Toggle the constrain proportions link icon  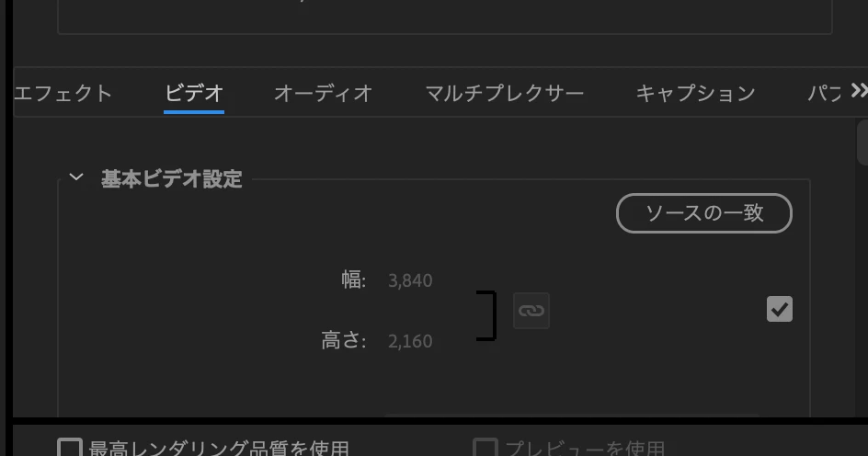pyautogui.click(x=531, y=311)
